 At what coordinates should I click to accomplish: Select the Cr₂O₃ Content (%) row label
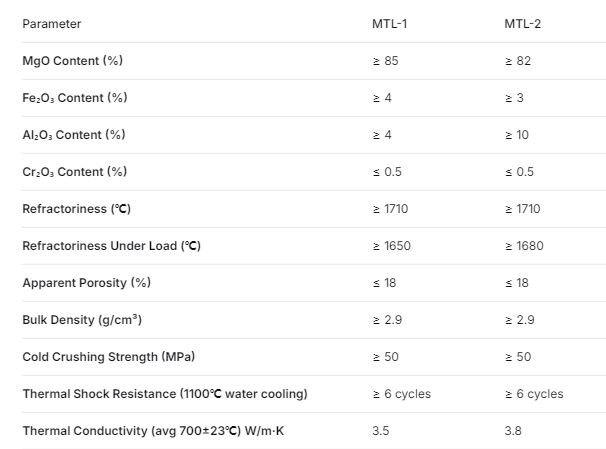point(75,172)
